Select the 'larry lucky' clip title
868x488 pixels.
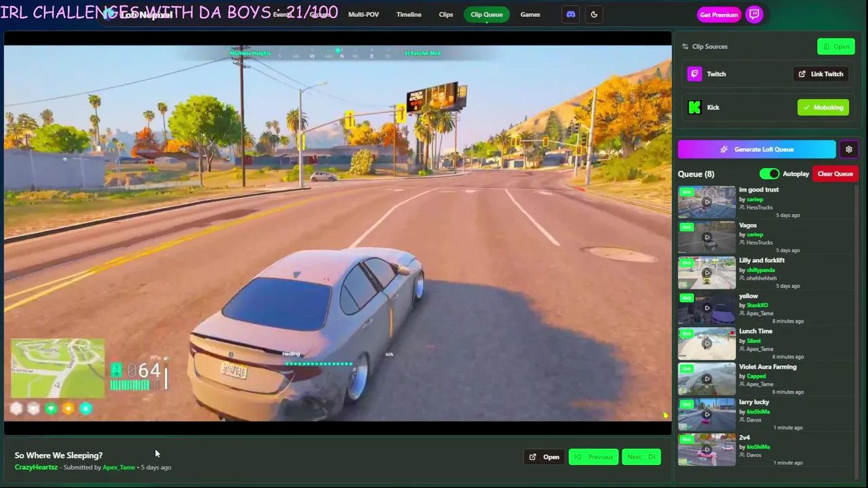[754, 402]
